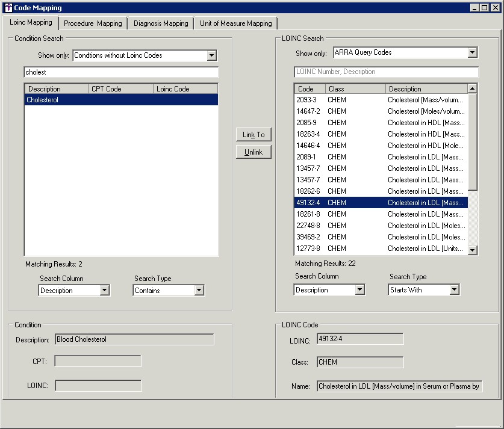Select the Unit of Measure Mapping tab

coord(235,23)
